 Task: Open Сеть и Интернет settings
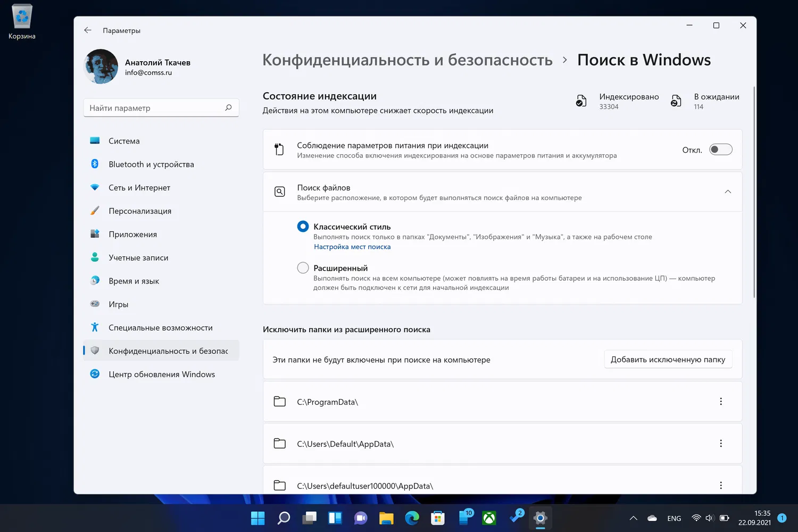(161, 188)
